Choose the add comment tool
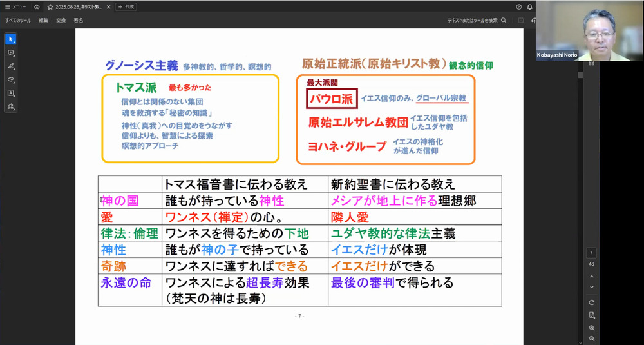Screen dimensions: 644x345 (11, 53)
